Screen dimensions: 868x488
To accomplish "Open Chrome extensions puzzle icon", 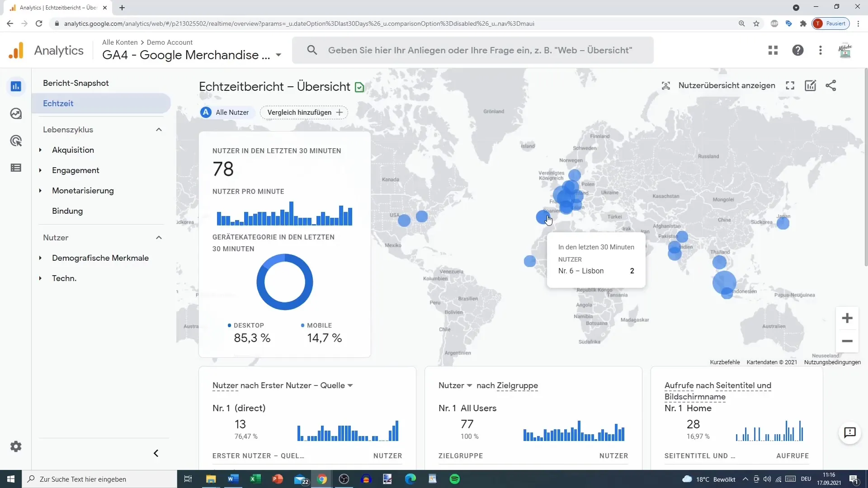I will coord(803,23).
